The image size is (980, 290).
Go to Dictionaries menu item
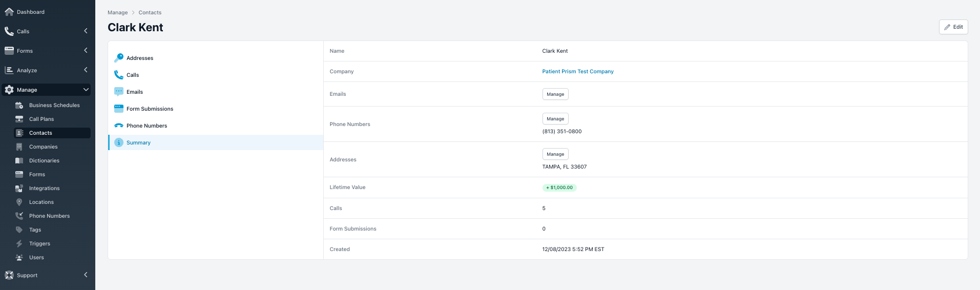tap(52, 160)
